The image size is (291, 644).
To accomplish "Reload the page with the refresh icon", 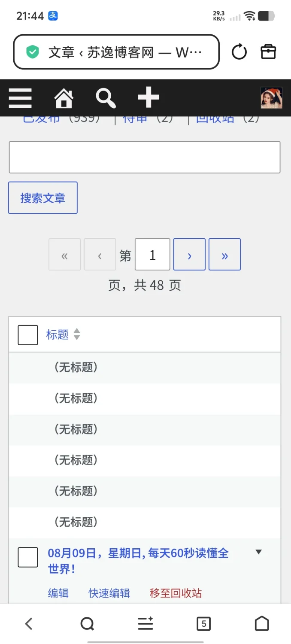I will pyautogui.click(x=239, y=52).
